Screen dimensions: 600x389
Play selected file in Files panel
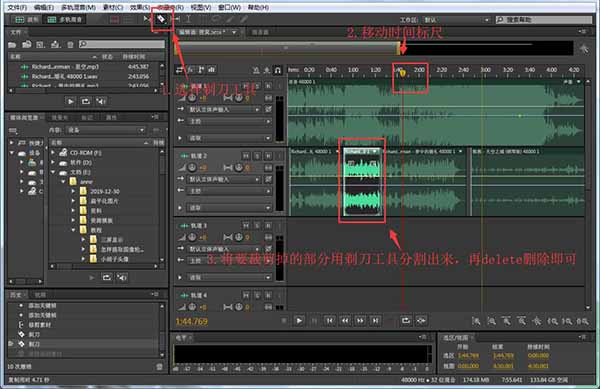click(71, 101)
